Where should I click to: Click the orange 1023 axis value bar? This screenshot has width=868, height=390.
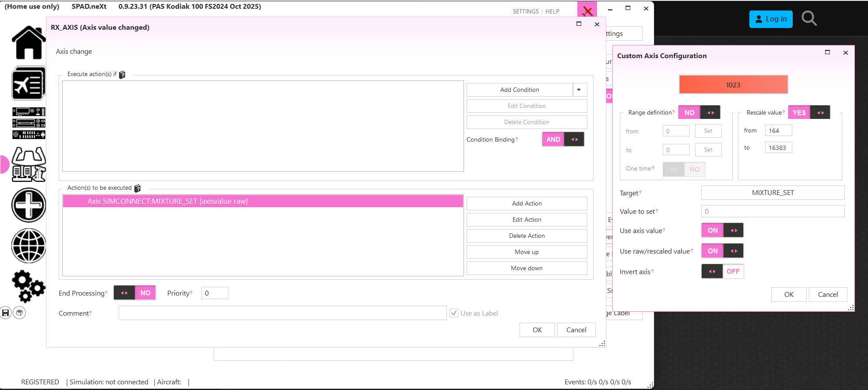(733, 85)
